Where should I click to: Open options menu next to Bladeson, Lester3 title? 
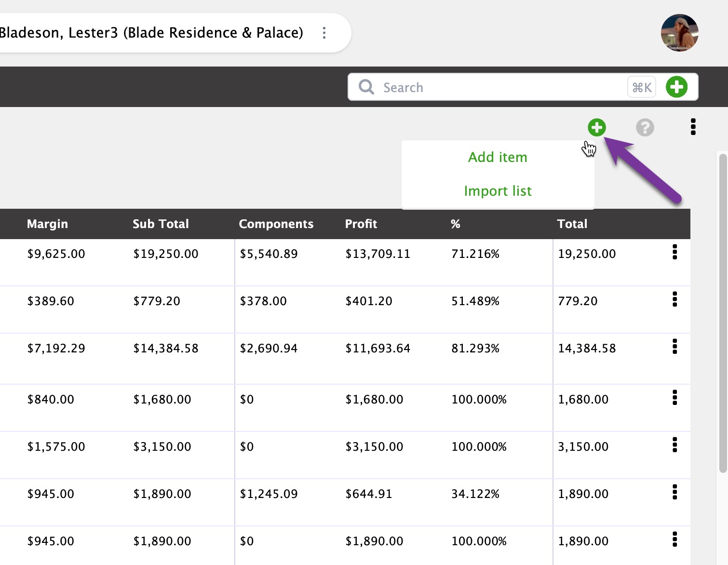tap(324, 33)
